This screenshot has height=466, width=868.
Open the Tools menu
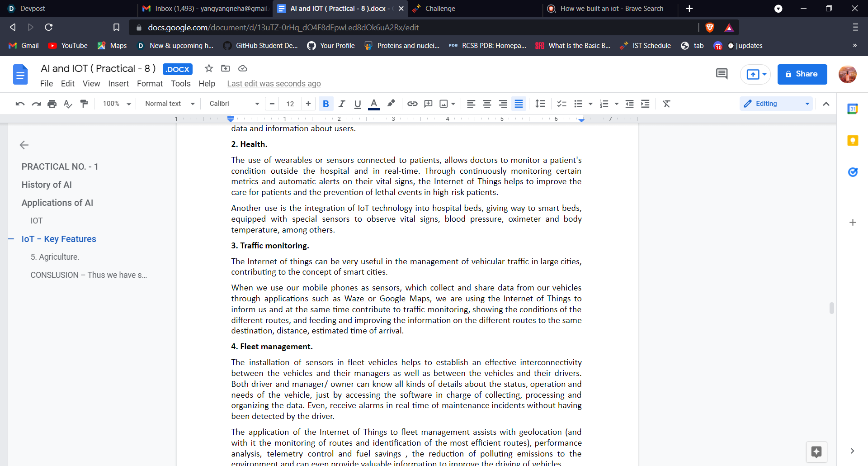(x=181, y=84)
